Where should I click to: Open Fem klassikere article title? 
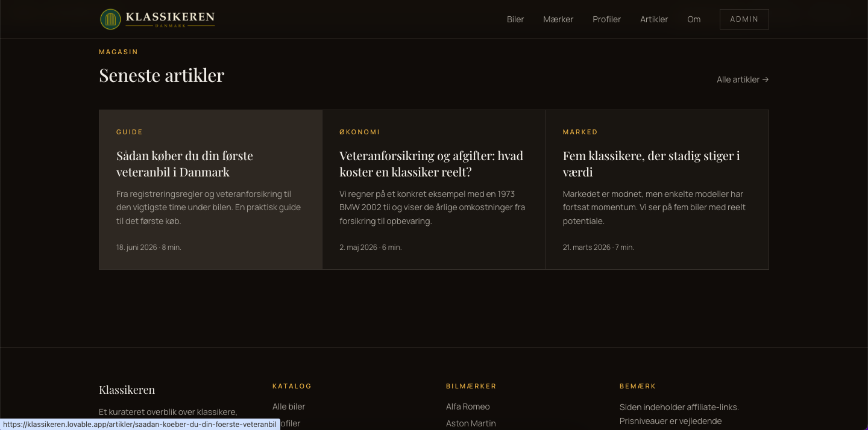click(651, 164)
